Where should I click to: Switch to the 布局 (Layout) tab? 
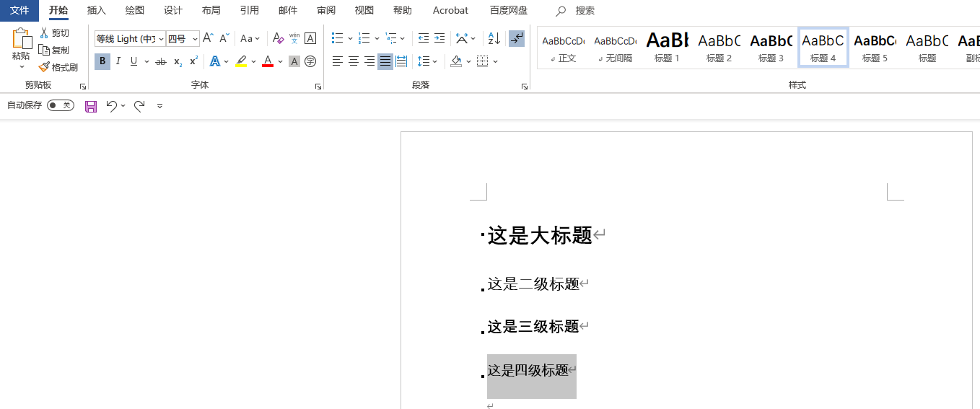click(211, 11)
